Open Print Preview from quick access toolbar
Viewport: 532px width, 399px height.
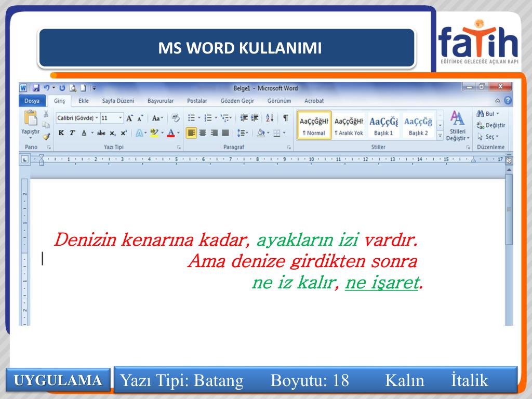[x=73, y=88]
